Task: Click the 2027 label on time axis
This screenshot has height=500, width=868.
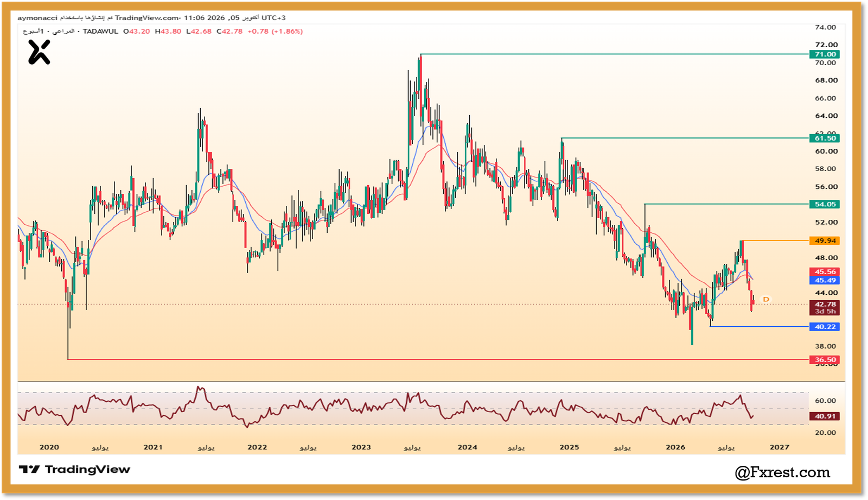Action: 780,447
